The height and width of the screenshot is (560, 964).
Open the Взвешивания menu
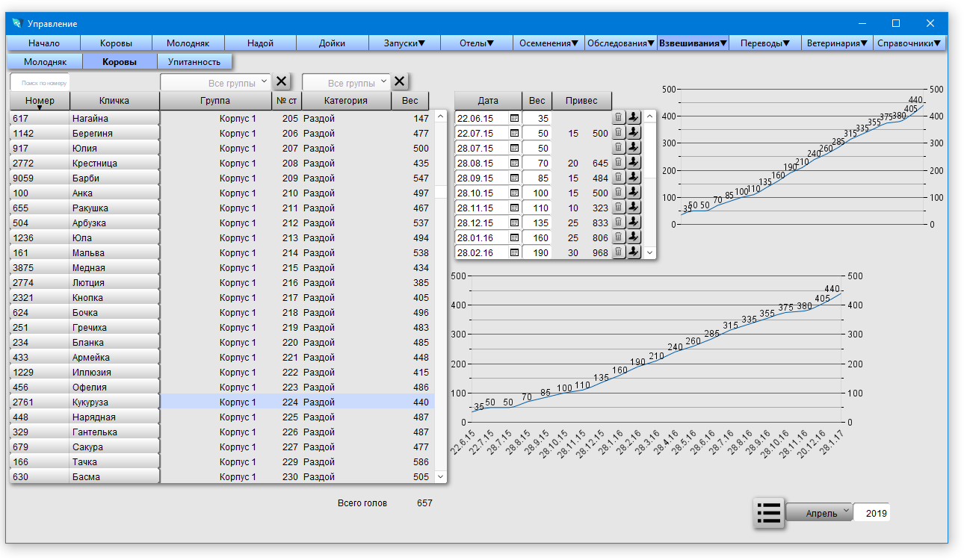point(693,43)
